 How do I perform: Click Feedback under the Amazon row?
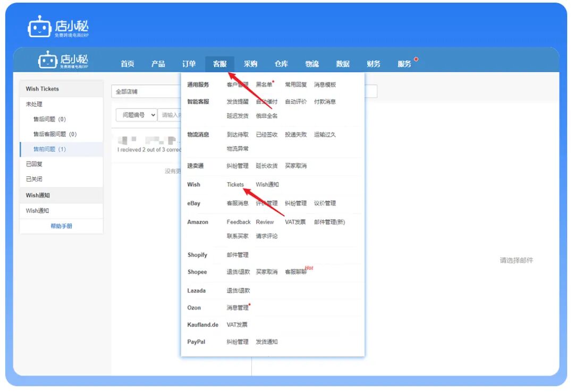coord(238,222)
